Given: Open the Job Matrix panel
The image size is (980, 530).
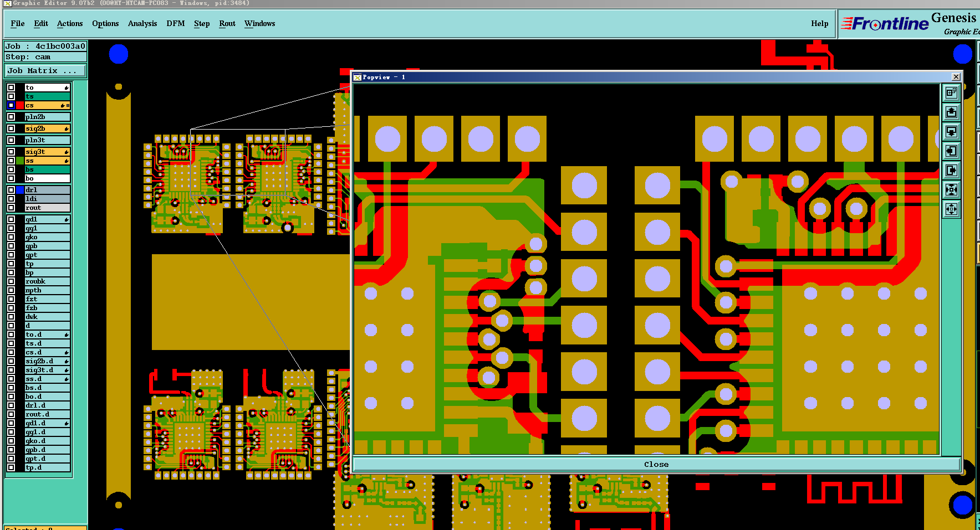Looking at the screenshot, I should click(45, 70).
